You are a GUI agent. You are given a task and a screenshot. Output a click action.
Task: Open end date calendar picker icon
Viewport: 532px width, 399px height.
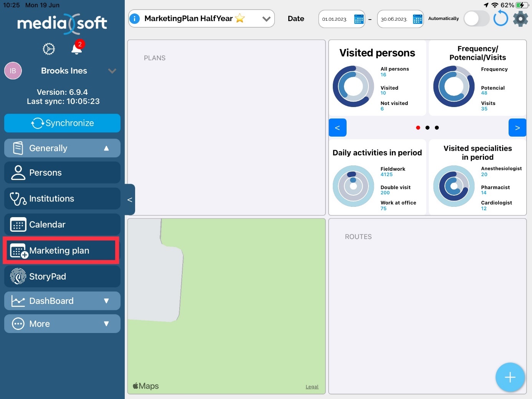[x=417, y=19]
